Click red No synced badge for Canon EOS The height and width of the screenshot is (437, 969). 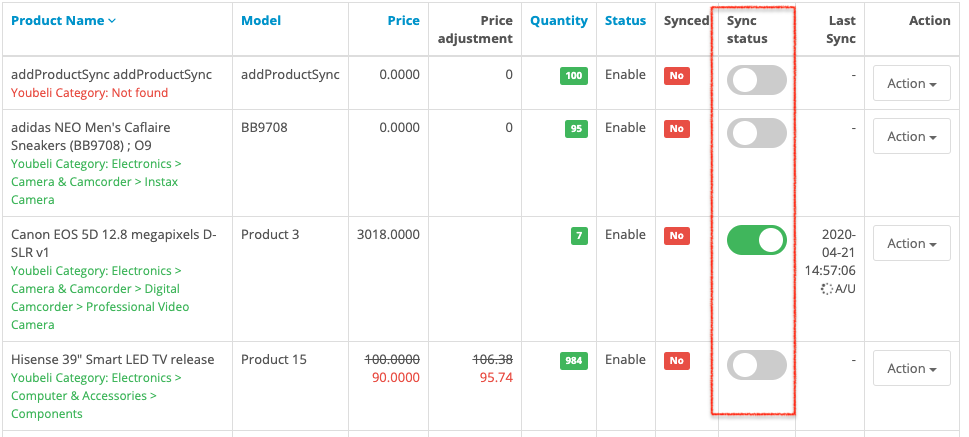point(677,236)
